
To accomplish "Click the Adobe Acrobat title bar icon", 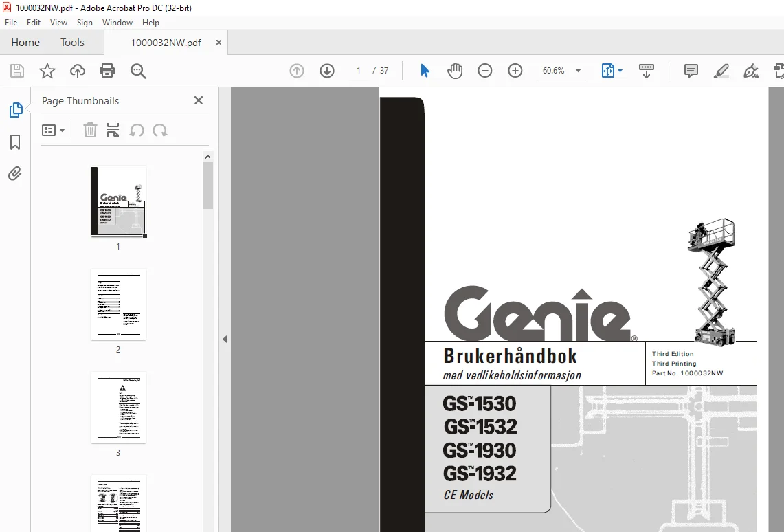I will [x=7, y=8].
